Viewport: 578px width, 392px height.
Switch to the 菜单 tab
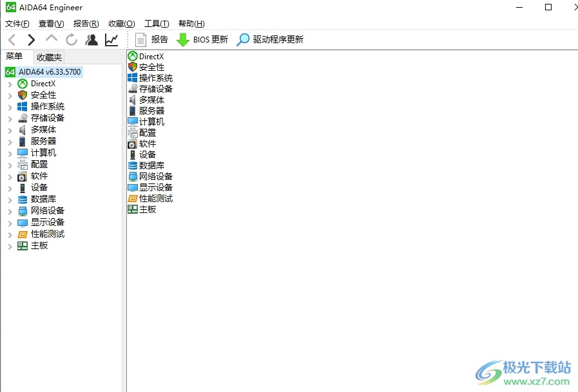(x=14, y=56)
